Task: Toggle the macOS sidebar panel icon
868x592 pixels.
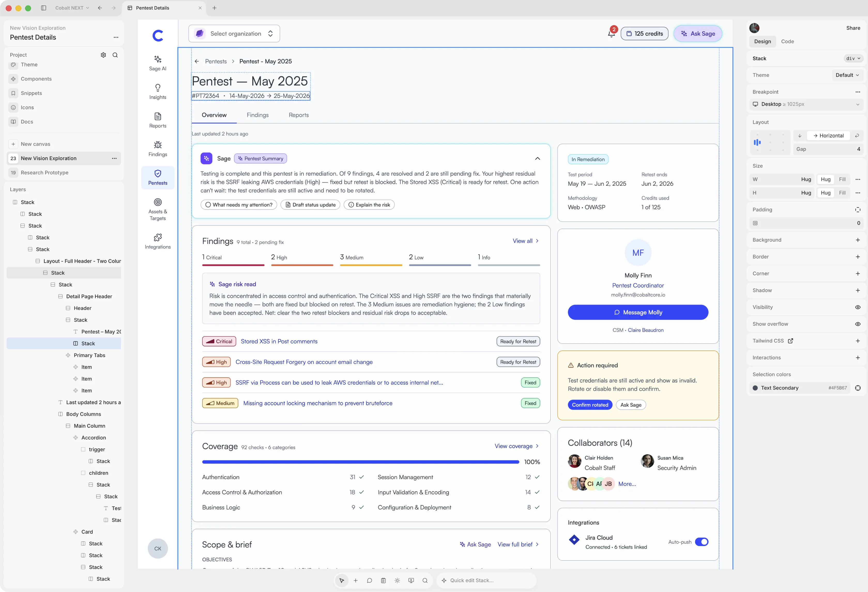Action: pos(44,8)
